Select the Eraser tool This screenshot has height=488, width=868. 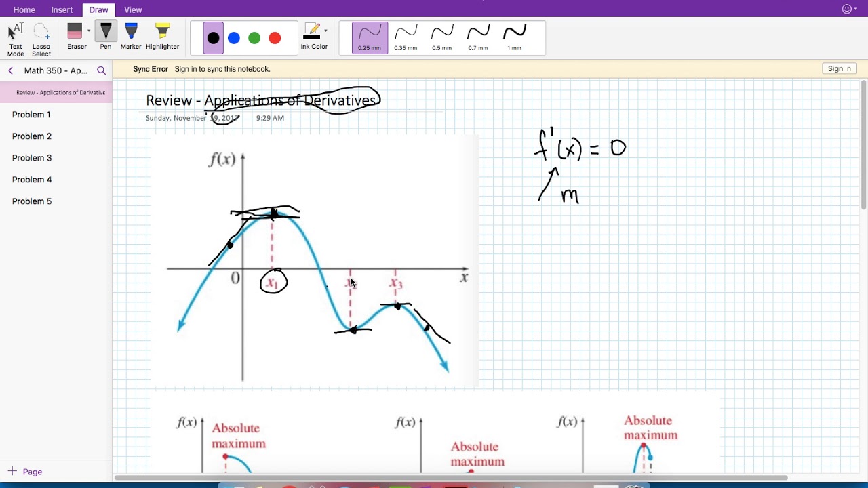click(x=75, y=37)
